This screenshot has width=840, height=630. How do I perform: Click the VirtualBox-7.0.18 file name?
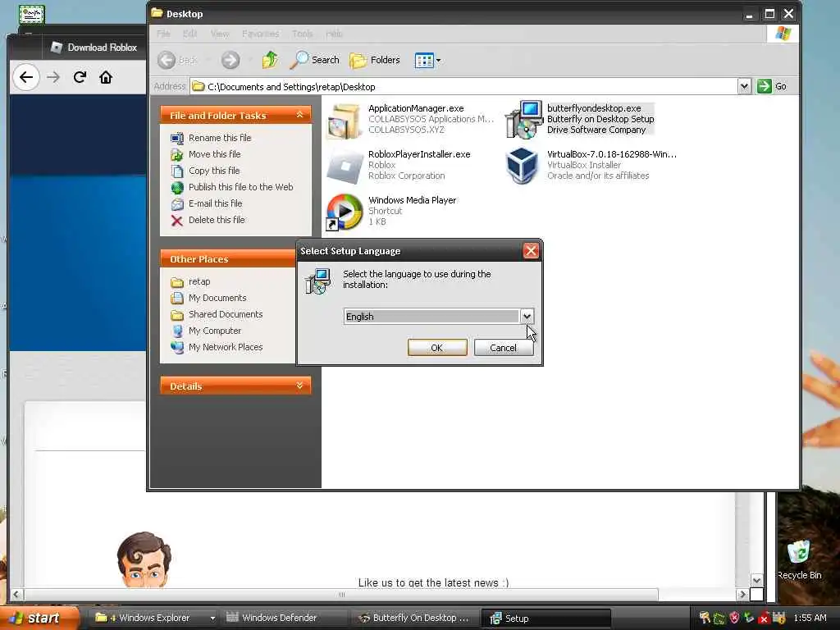[612, 154]
